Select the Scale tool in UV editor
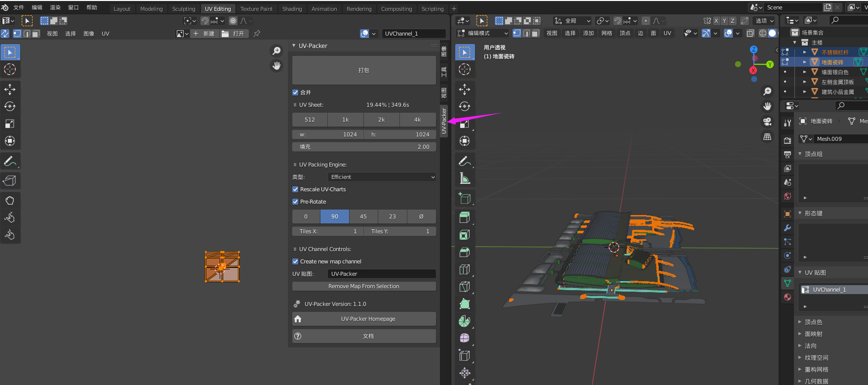868x385 pixels. (10, 124)
